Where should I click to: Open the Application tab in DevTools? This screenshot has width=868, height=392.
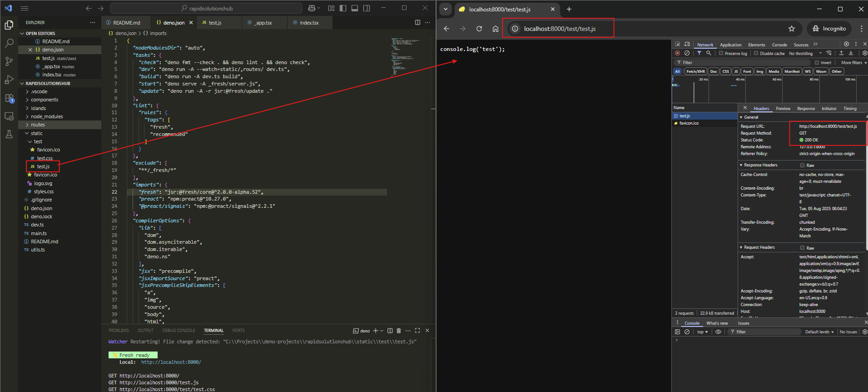point(730,45)
